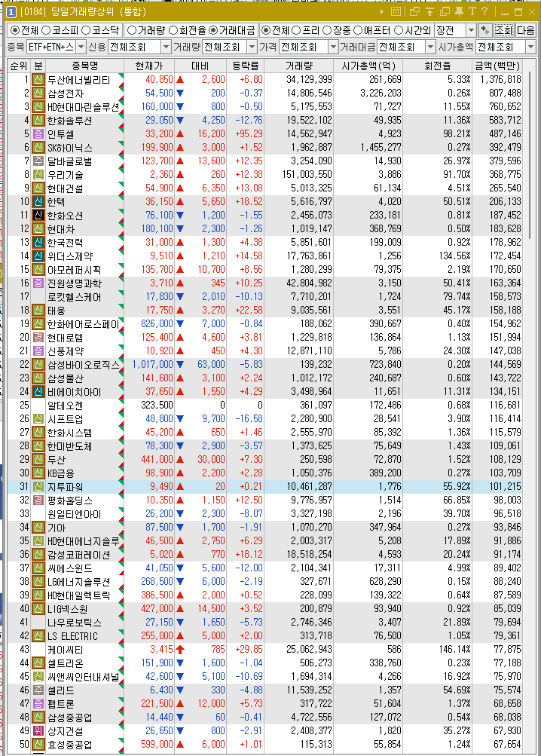This screenshot has width=541, height=756.
Task: Click the 순위 column header
Action: click(19, 66)
